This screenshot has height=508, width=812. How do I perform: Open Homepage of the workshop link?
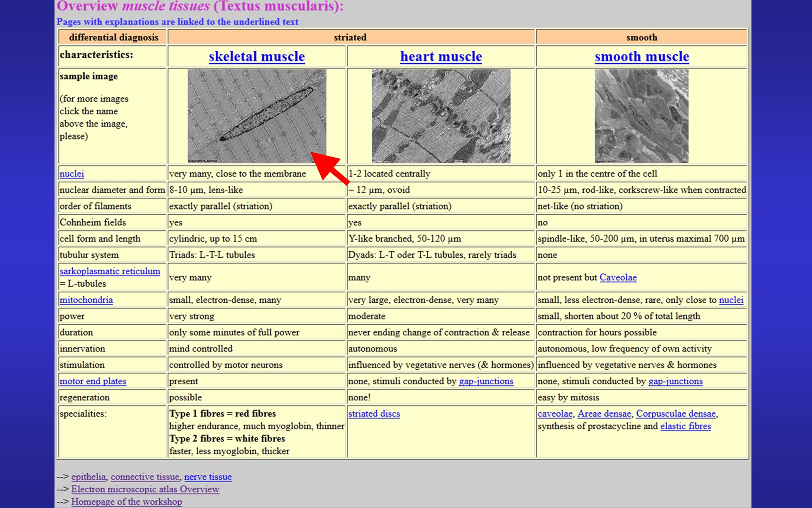coord(126,502)
